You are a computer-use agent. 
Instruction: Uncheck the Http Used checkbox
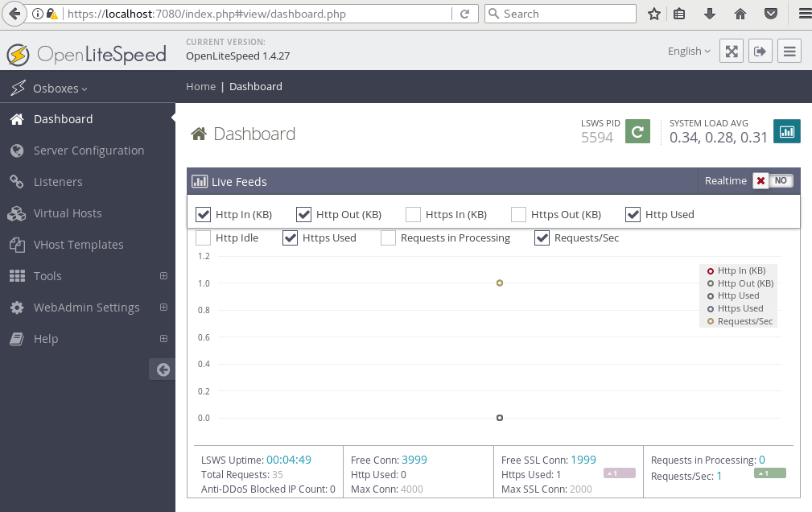point(633,215)
